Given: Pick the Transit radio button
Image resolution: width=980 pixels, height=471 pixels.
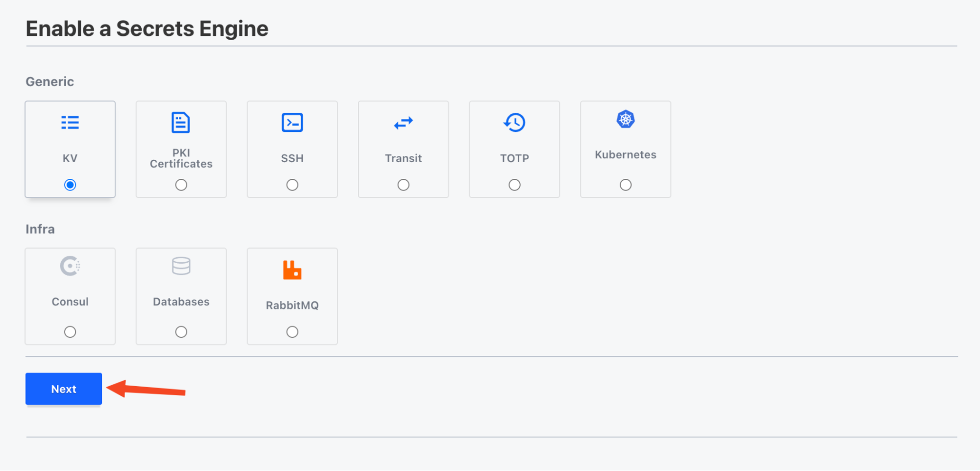Looking at the screenshot, I should pos(403,185).
